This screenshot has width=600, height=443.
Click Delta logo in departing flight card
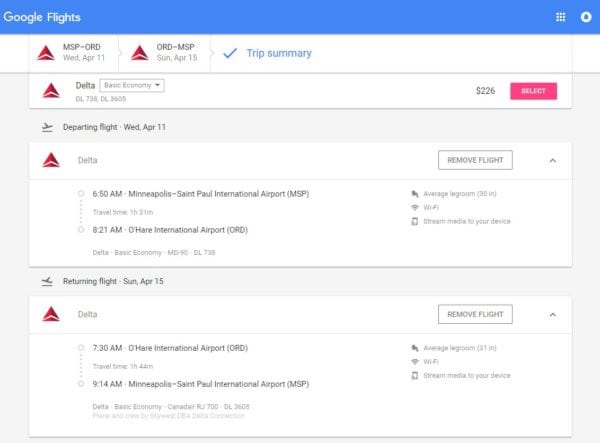pos(51,160)
